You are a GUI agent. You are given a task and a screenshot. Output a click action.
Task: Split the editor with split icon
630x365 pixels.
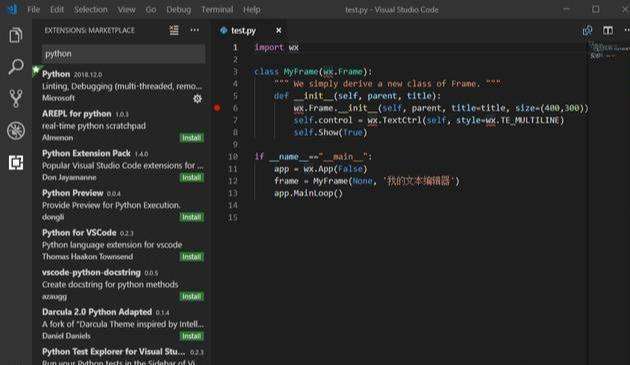tap(608, 31)
